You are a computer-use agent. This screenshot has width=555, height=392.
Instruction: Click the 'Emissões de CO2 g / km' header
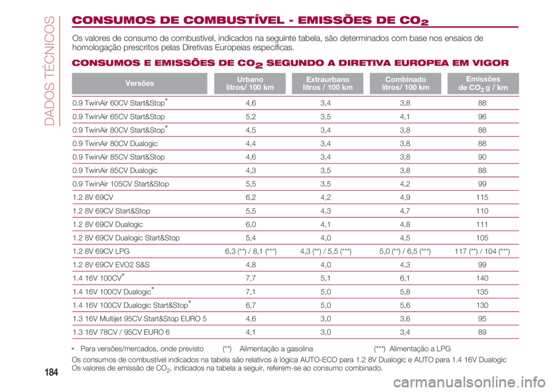483,84
